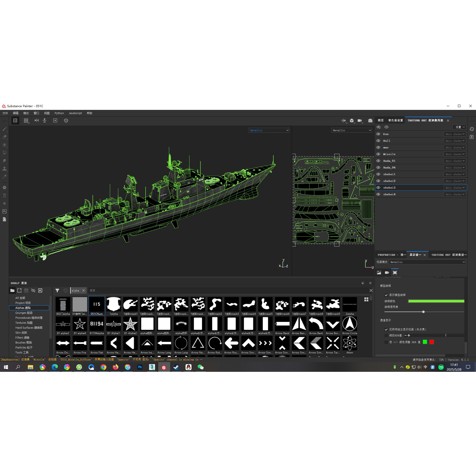Select the Clone stamp tool
The image size is (476, 476).
click(x=4, y=169)
